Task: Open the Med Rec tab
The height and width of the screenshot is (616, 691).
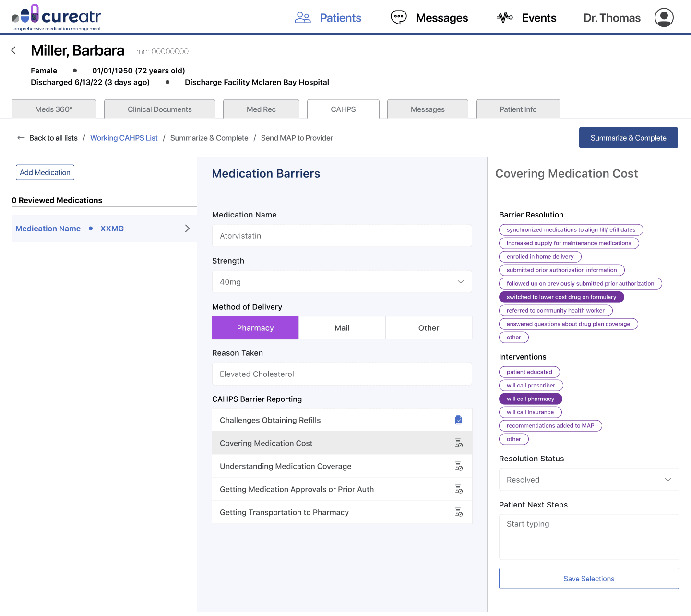Action: point(261,109)
